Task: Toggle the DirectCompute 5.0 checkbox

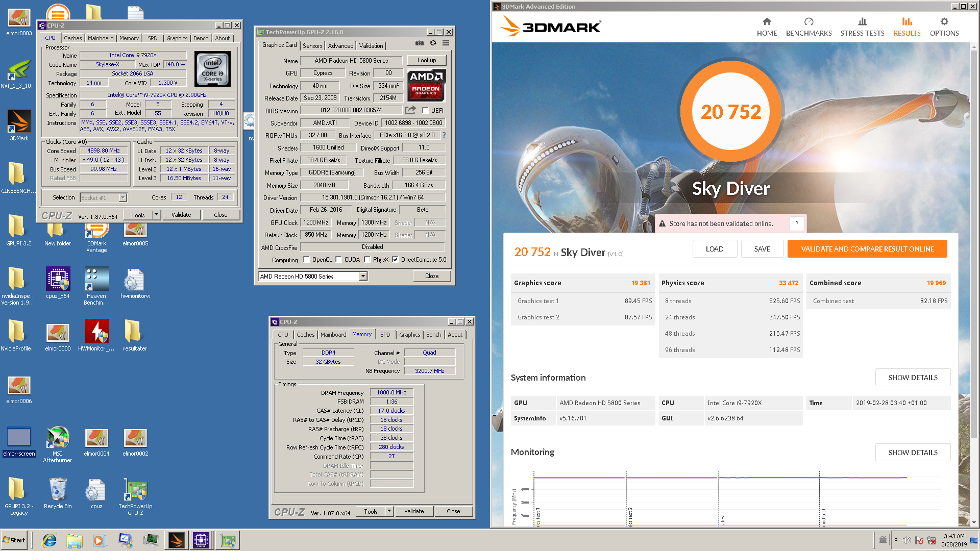Action: click(x=395, y=260)
